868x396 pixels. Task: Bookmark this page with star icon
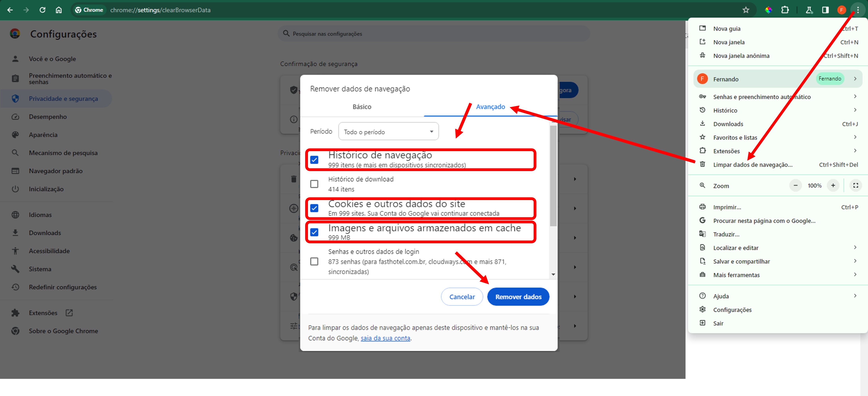pyautogui.click(x=746, y=10)
